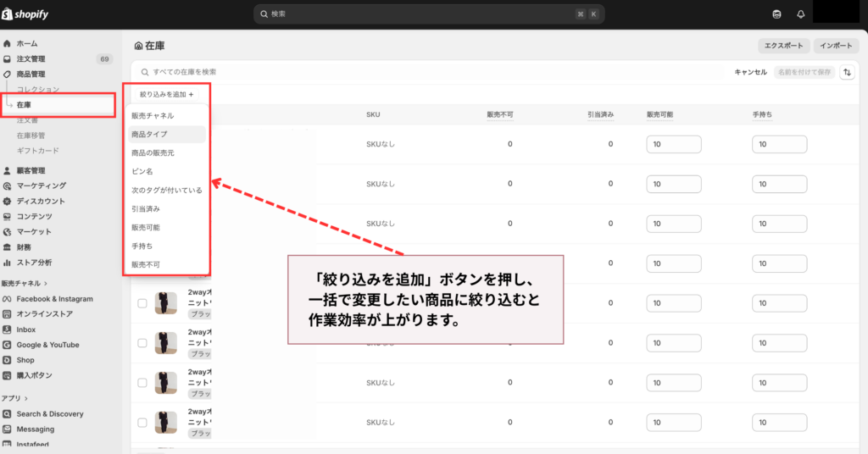868x454 pixels.
Task: Tick the checkbox of the second 2way product row
Action: coord(142,343)
